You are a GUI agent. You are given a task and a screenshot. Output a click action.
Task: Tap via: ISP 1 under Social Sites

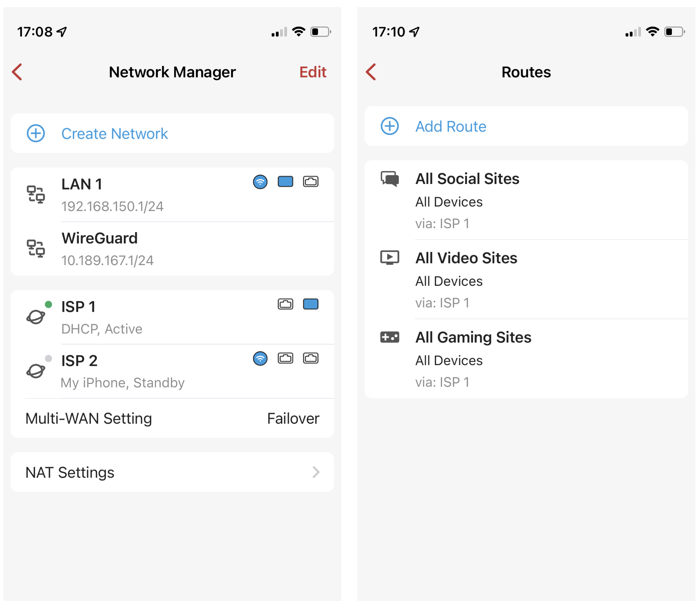442,224
